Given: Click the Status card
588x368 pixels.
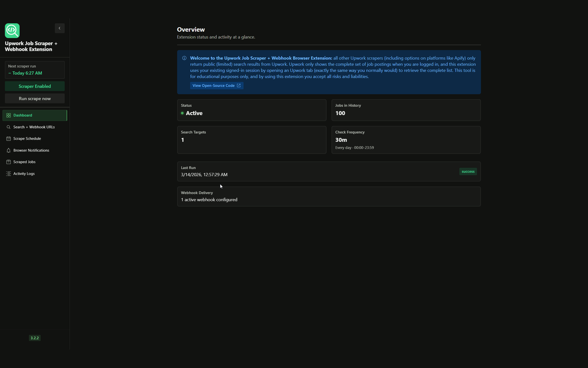Looking at the screenshot, I should click(x=252, y=110).
